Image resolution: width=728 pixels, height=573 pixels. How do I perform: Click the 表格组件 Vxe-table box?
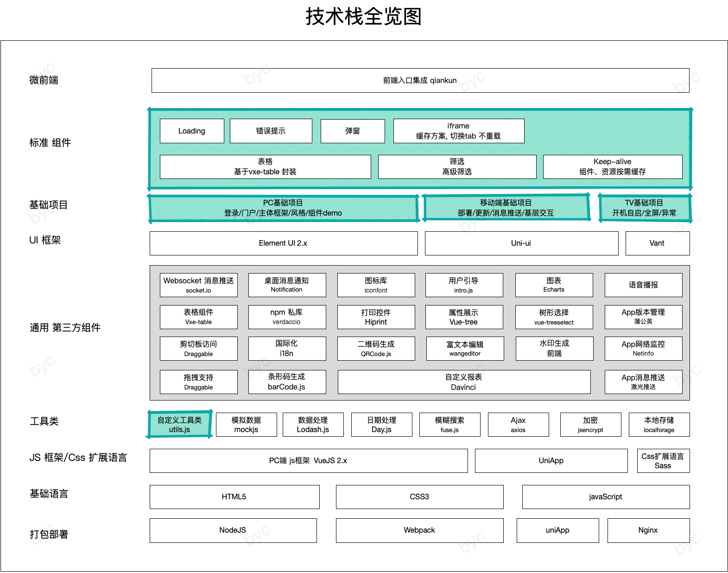[199, 317]
